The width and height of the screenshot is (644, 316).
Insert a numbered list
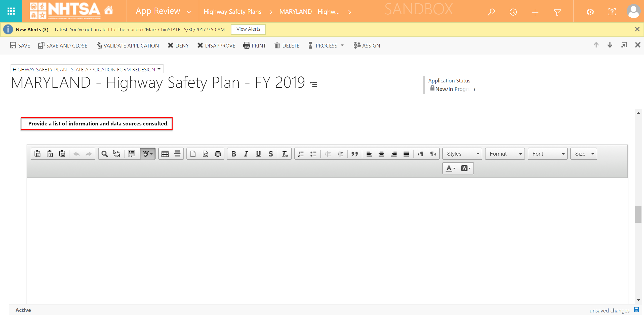[x=301, y=154]
